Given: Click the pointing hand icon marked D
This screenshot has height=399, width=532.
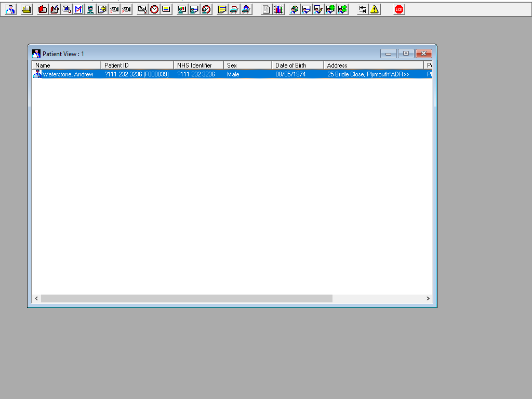Looking at the screenshot, I should [114, 9].
